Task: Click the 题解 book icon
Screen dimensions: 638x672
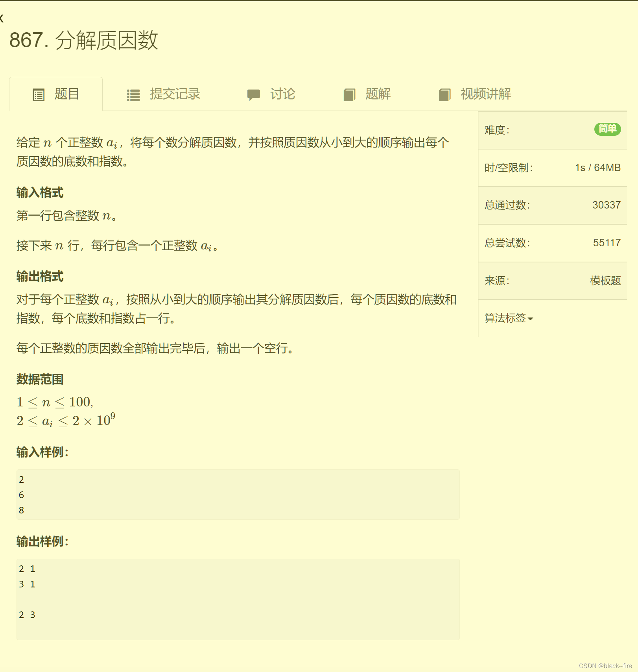Action: point(349,94)
